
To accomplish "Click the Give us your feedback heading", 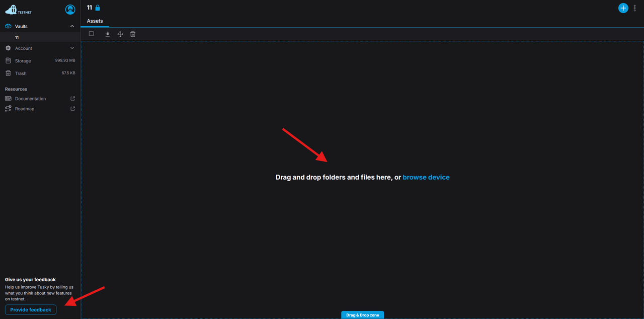I will pyautogui.click(x=30, y=279).
